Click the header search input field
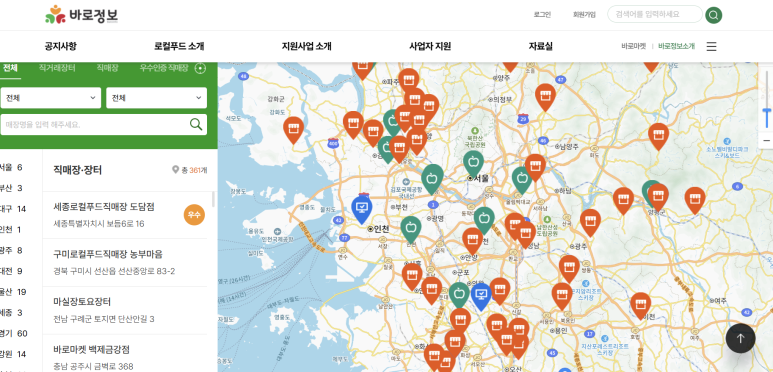Screen dimensions: 773x372 (x=655, y=14)
